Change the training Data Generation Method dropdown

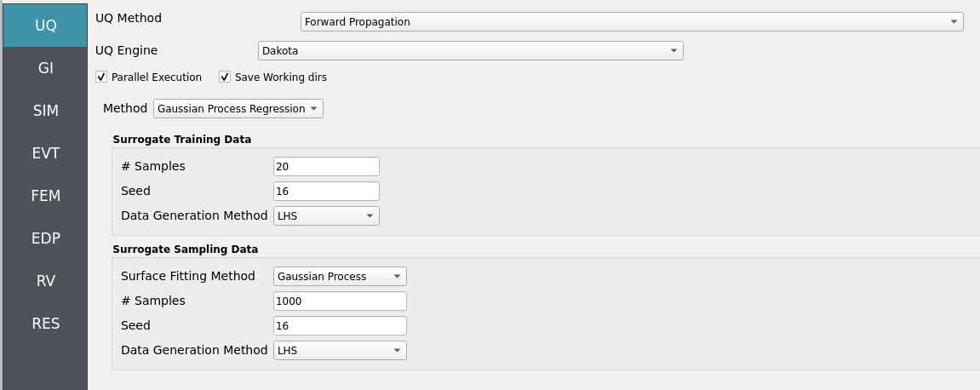pos(326,216)
